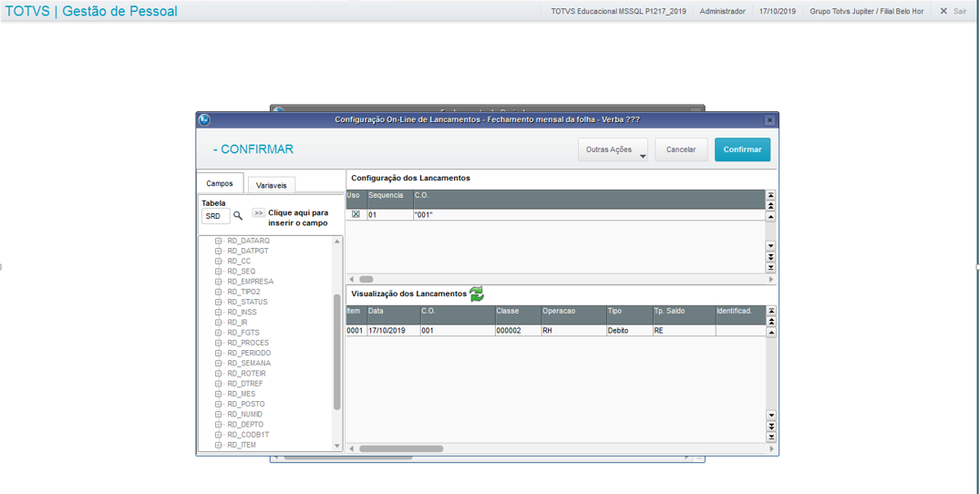Viewport: 980px width, 494px height.
Task: Switch to the Campos tab
Action: click(x=220, y=183)
